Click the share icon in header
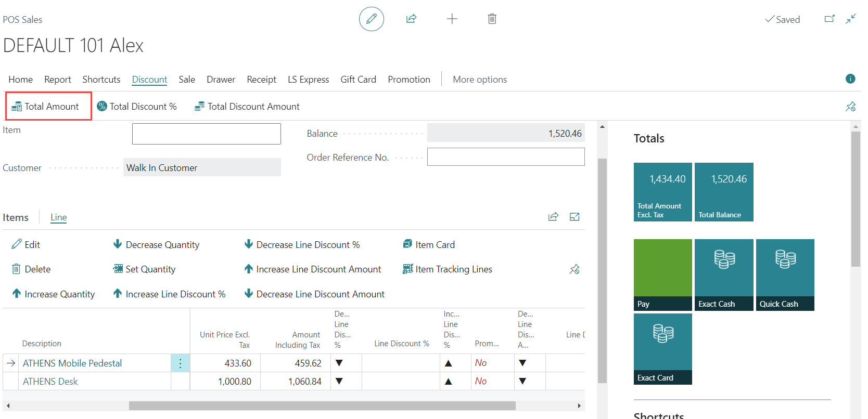 (411, 19)
